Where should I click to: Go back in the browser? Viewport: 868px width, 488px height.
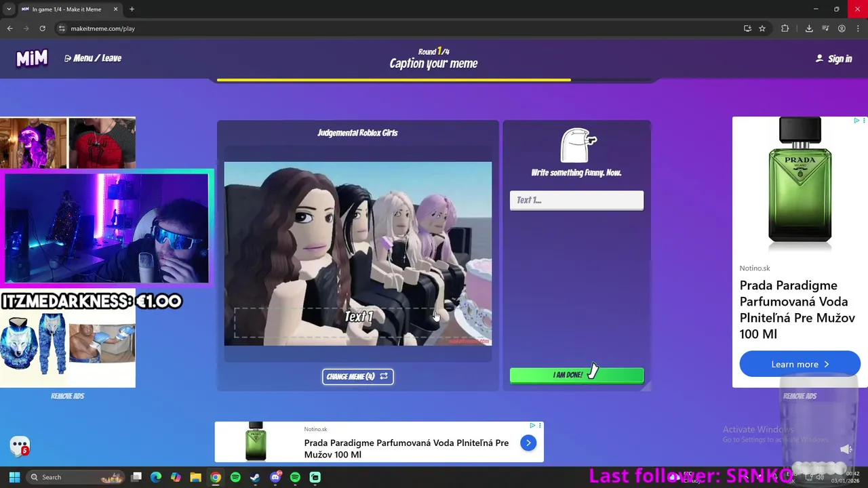pyautogui.click(x=9, y=28)
